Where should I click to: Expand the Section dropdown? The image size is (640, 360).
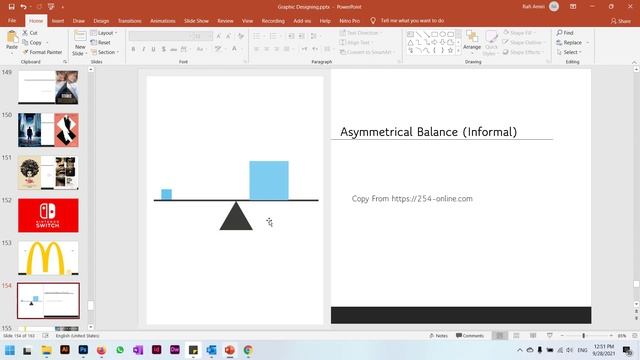(105, 52)
